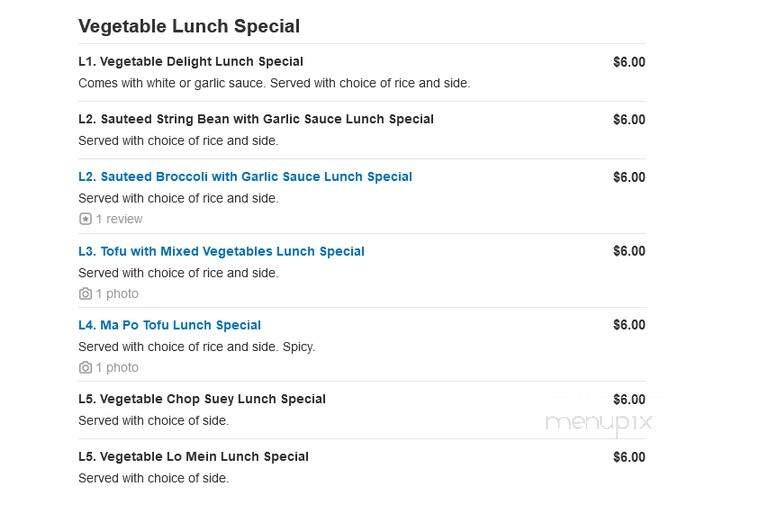Image resolution: width=778 pixels, height=505 pixels.
Task: Click the $6.00 price for Sauteed Broccoli
Action: (629, 177)
